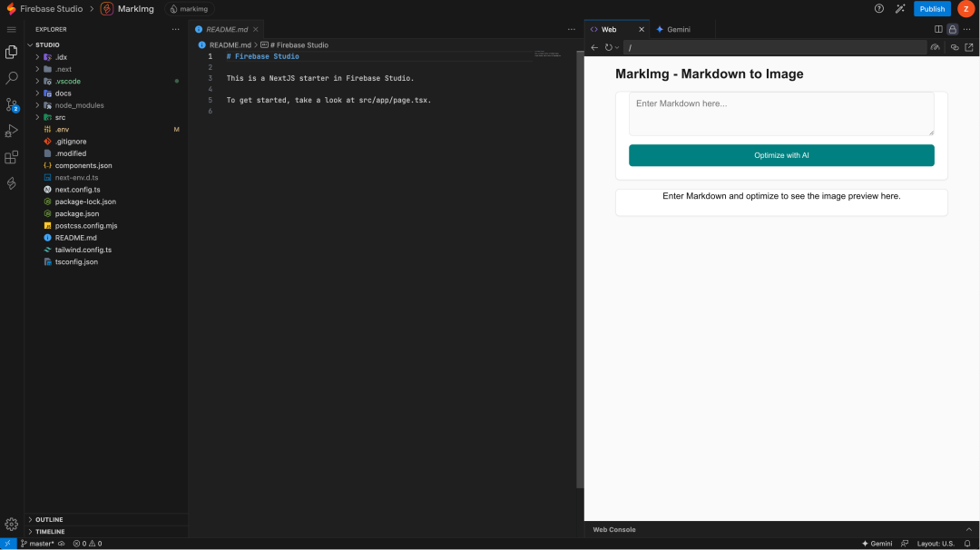Click the Enter Markdown here text field
The height and width of the screenshot is (550, 980).
click(x=780, y=113)
